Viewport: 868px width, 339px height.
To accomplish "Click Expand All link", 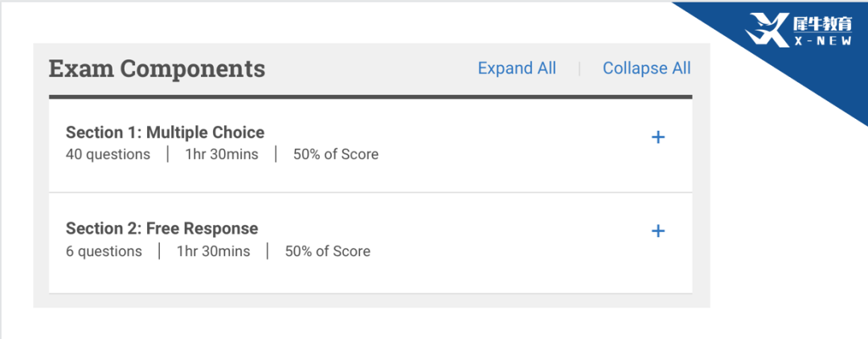I will point(517,68).
